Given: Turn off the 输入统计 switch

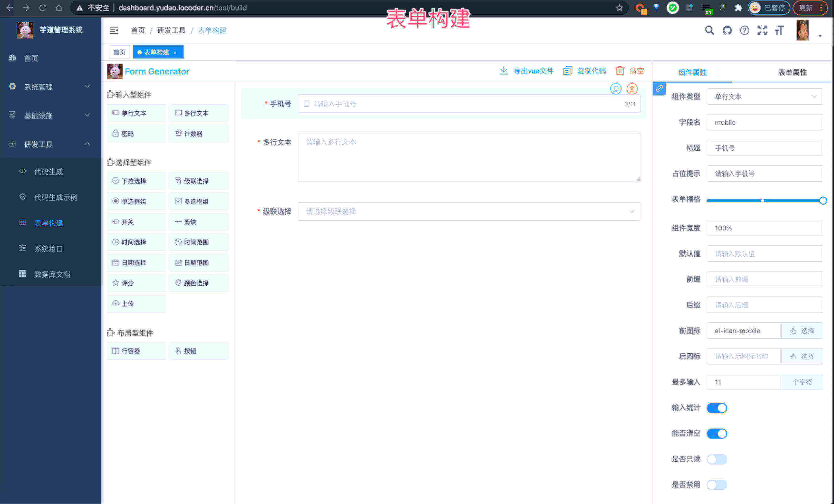Looking at the screenshot, I should [716, 408].
